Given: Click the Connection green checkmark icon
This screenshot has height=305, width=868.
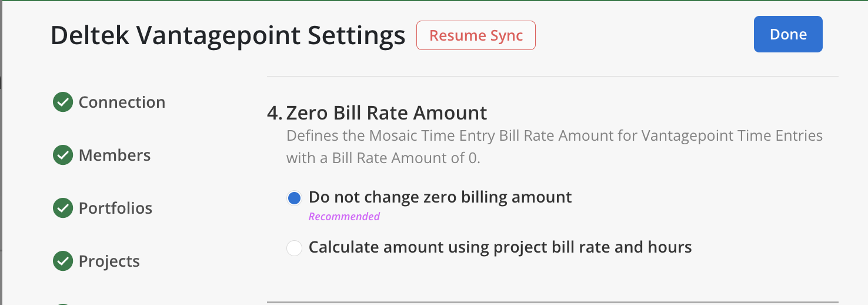Looking at the screenshot, I should point(62,102).
